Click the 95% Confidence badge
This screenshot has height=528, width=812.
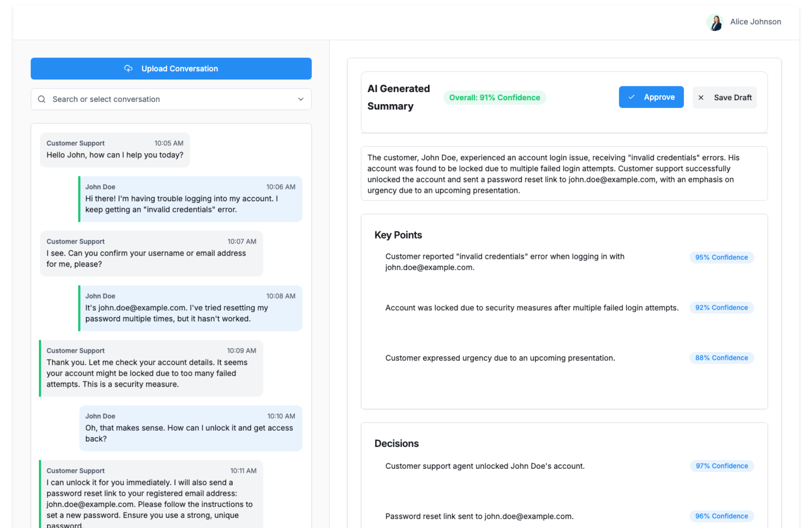click(721, 257)
